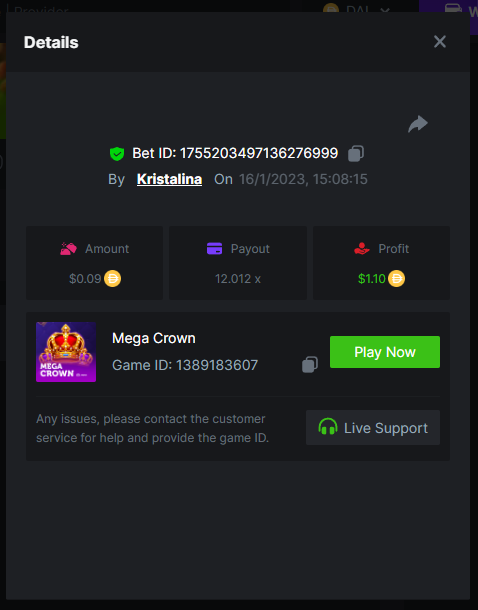The image size is (478, 610).
Task: Click the Payout card icon
Action: point(214,248)
